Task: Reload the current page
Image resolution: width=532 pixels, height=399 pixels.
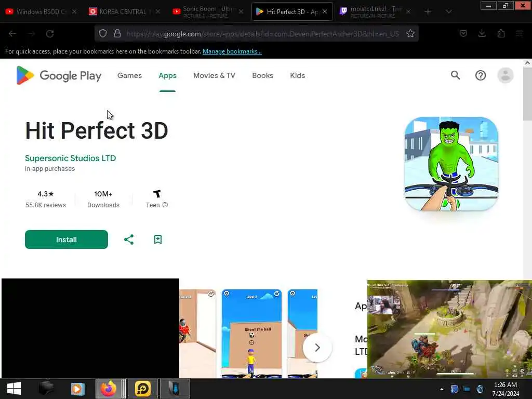Action: (50, 34)
